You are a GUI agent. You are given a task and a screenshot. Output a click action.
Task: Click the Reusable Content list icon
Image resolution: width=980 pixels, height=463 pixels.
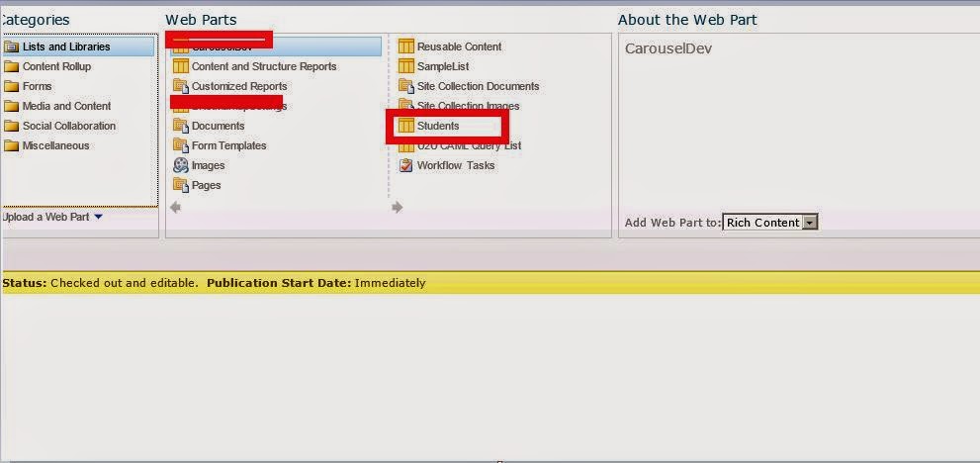[406, 46]
